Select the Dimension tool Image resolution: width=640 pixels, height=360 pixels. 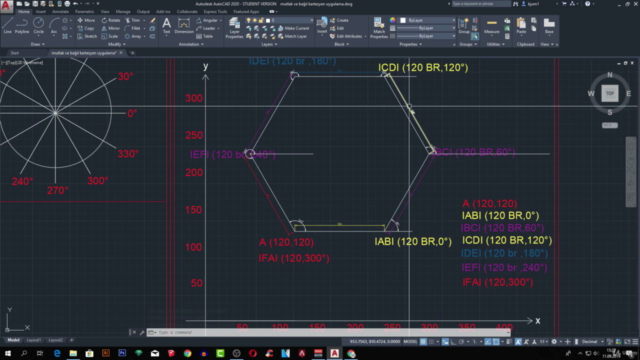click(184, 25)
